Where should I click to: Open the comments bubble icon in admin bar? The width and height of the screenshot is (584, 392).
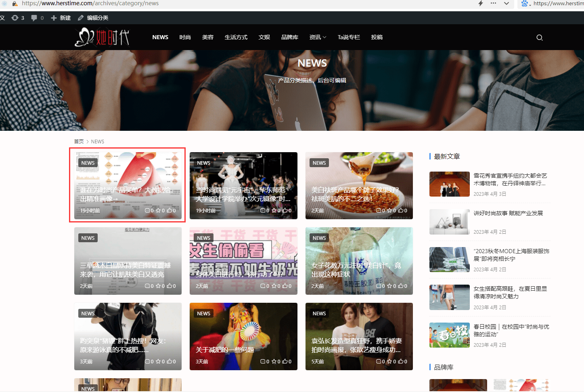pyautogui.click(x=34, y=18)
